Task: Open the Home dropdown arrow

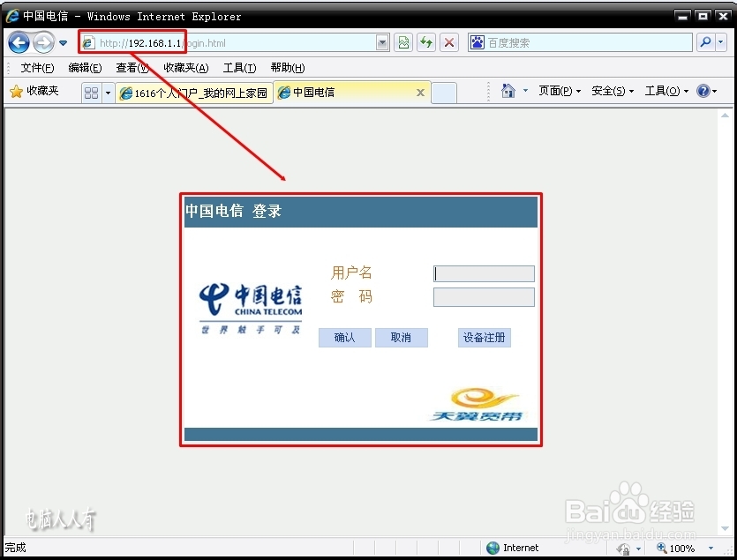Action: click(525, 91)
